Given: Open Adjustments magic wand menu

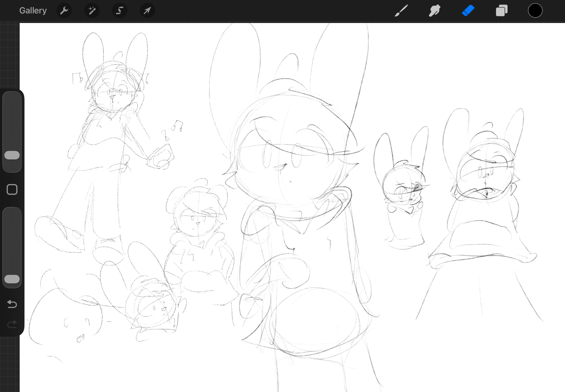Looking at the screenshot, I should (92, 11).
